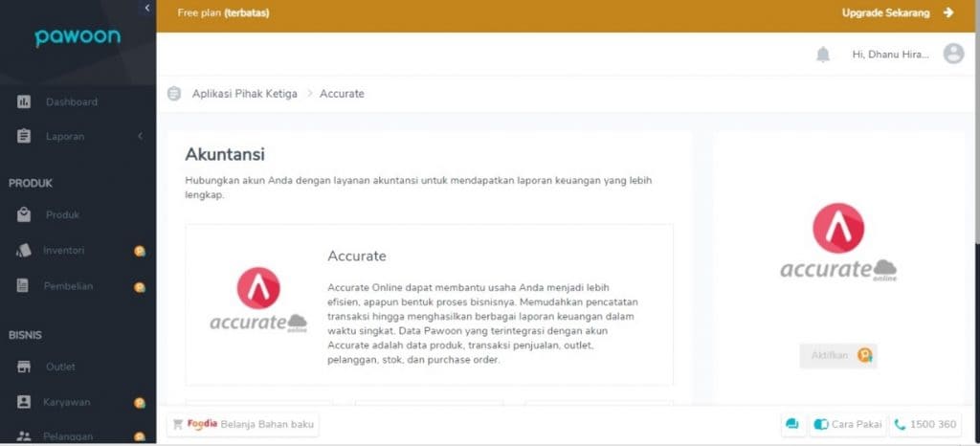
Task: Collapse the sidebar with the top chevron
Action: [x=146, y=8]
